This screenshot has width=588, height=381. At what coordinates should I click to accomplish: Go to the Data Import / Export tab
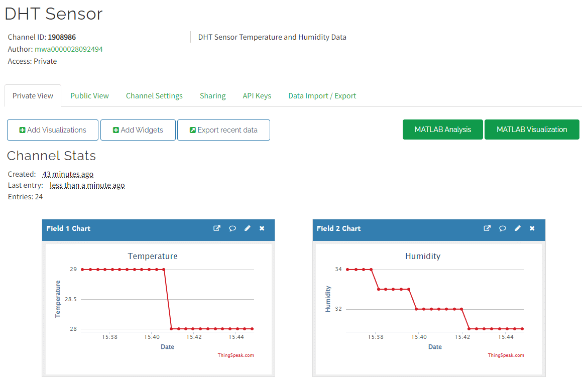point(322,95)
